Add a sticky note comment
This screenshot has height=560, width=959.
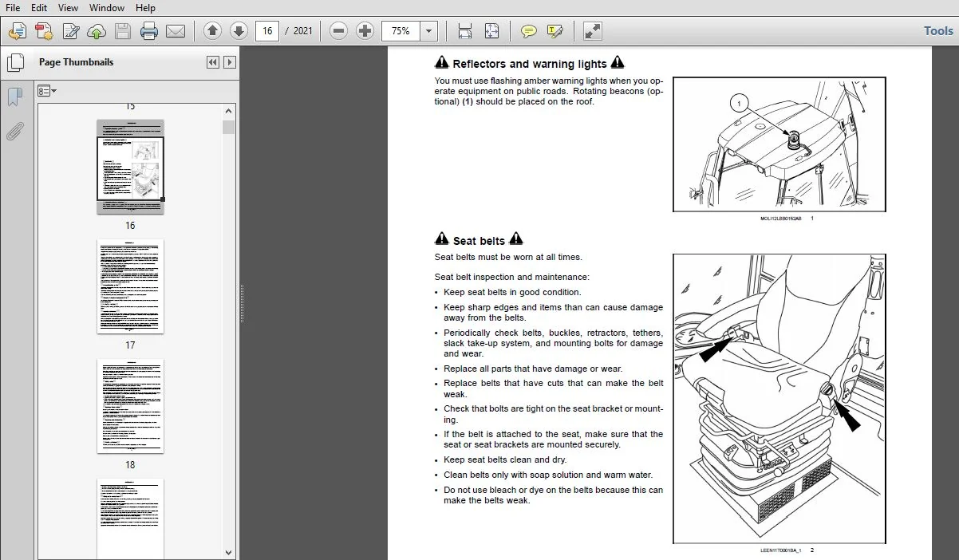point(528,31)
